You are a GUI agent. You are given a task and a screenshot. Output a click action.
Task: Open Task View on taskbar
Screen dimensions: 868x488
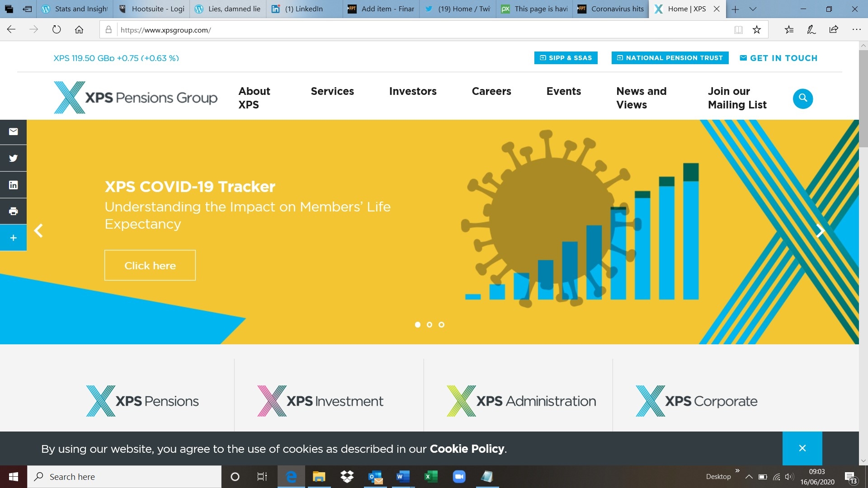262,477
